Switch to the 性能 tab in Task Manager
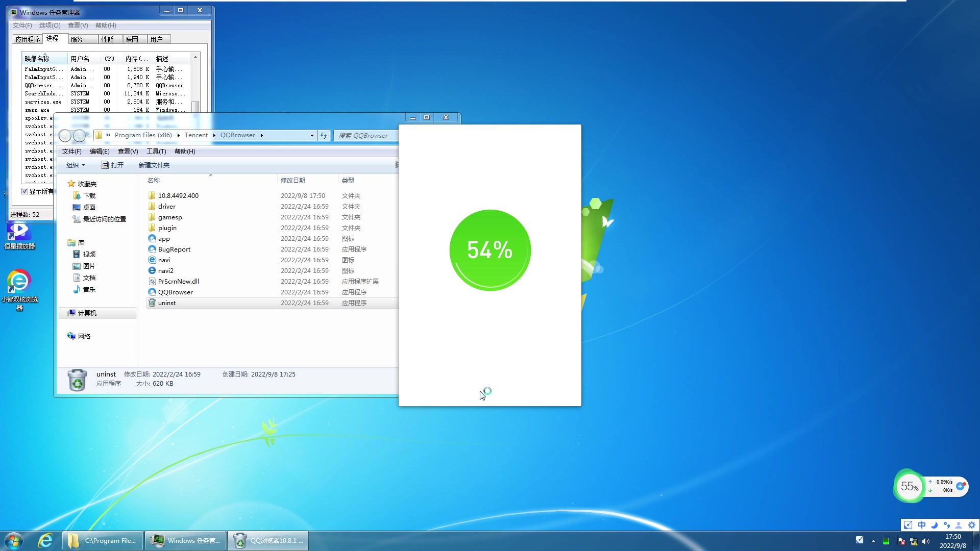The image size is (980, 551). 106,39
